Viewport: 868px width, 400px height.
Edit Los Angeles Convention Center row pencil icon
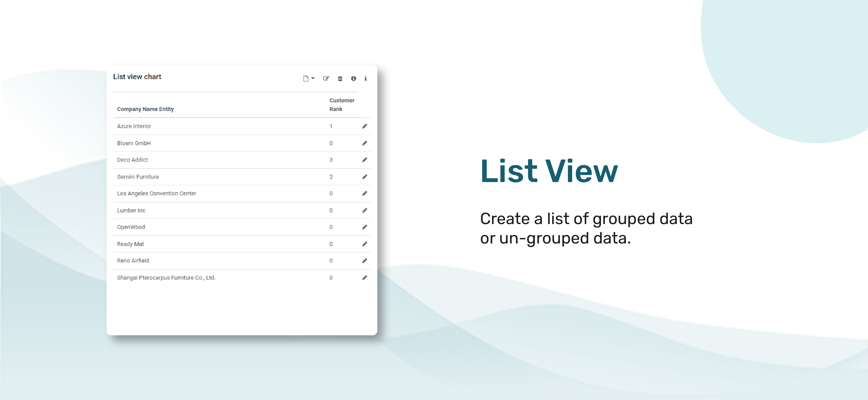pyautogui.click(x=365, y=194)
